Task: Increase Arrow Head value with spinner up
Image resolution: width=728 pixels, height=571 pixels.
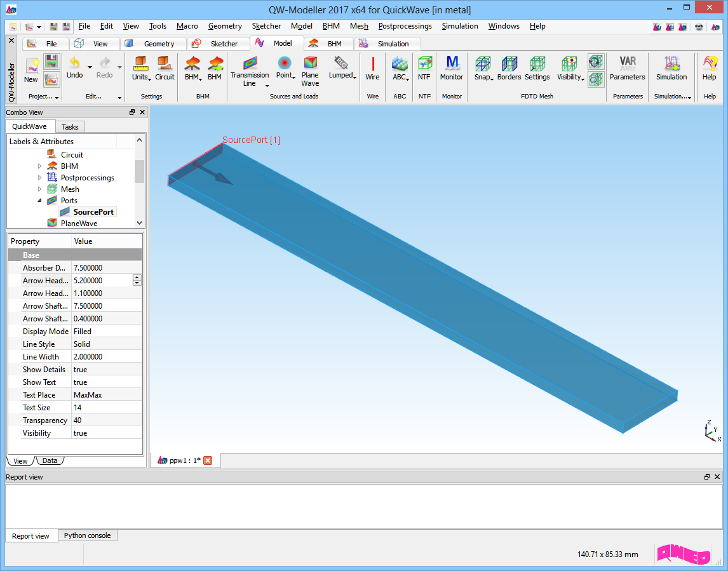Action: [x=137, y=278]
